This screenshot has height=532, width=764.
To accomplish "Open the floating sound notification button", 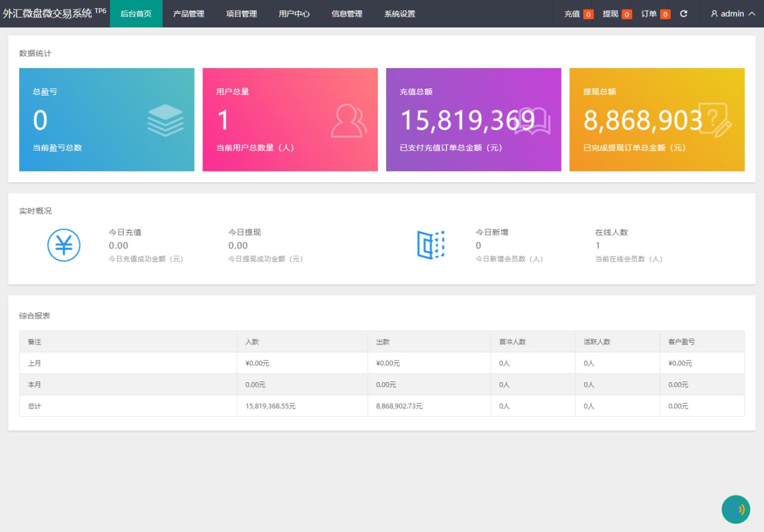I will (736, 509).
